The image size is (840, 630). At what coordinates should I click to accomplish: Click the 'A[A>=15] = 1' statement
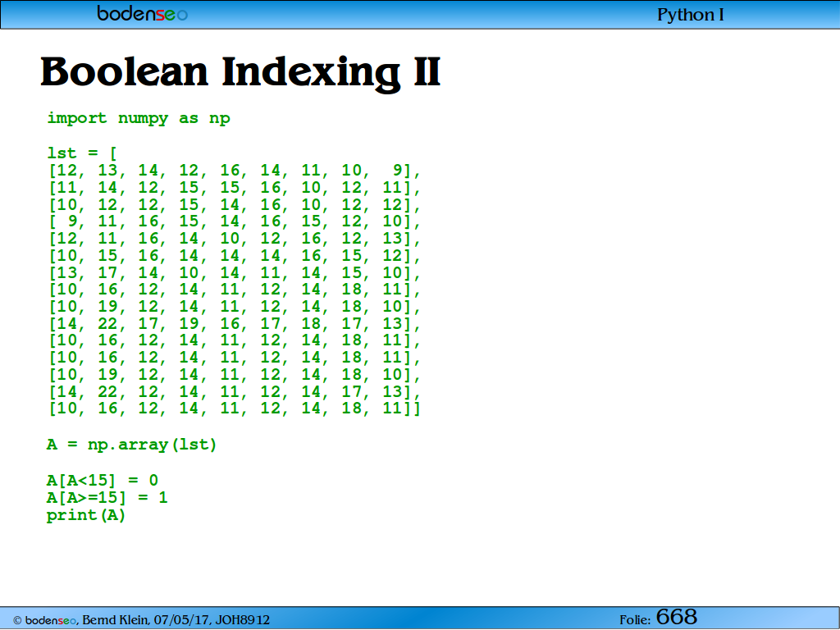[x=107, y=498]
